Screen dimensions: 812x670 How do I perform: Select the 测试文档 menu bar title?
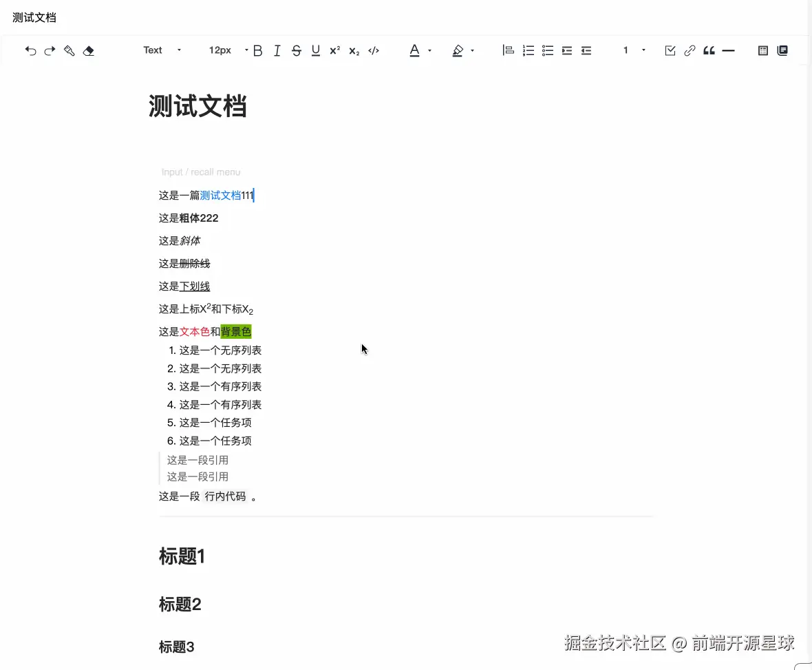tap(34, 17)
